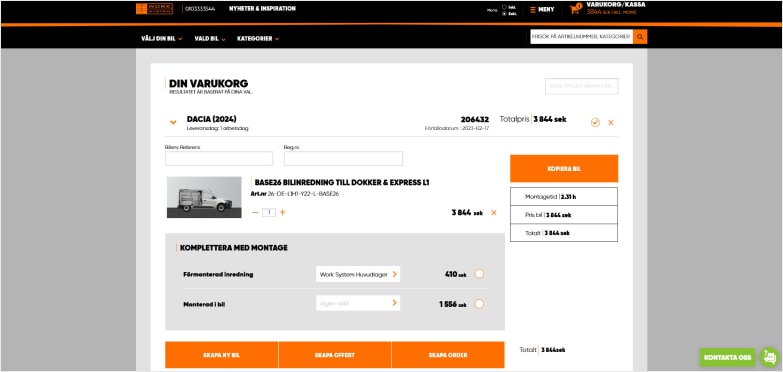Open the chat support bubble icon

click(x=770, y=357)
